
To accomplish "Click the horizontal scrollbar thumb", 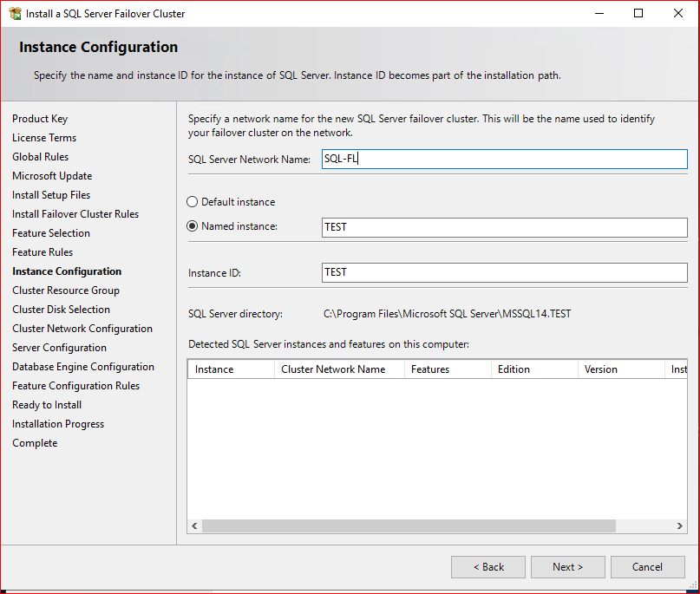I will click(x=409, y=526).
